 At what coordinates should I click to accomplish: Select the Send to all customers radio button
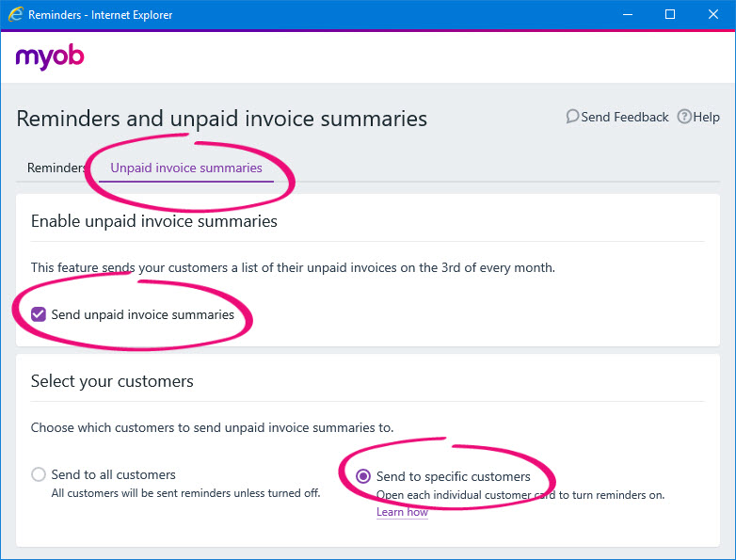tap(39, 475)
